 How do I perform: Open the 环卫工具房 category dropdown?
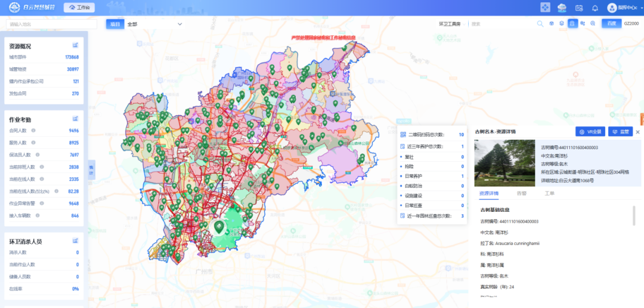(451, 24)
